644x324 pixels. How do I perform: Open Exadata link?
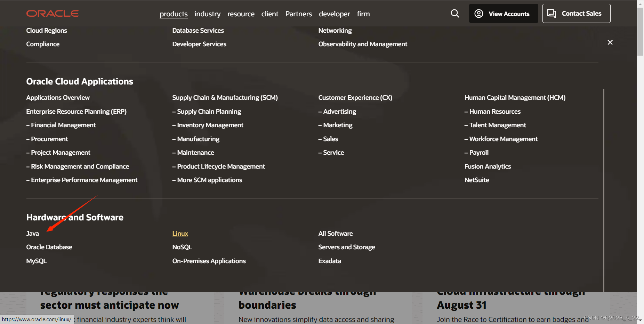coord(330,261)
